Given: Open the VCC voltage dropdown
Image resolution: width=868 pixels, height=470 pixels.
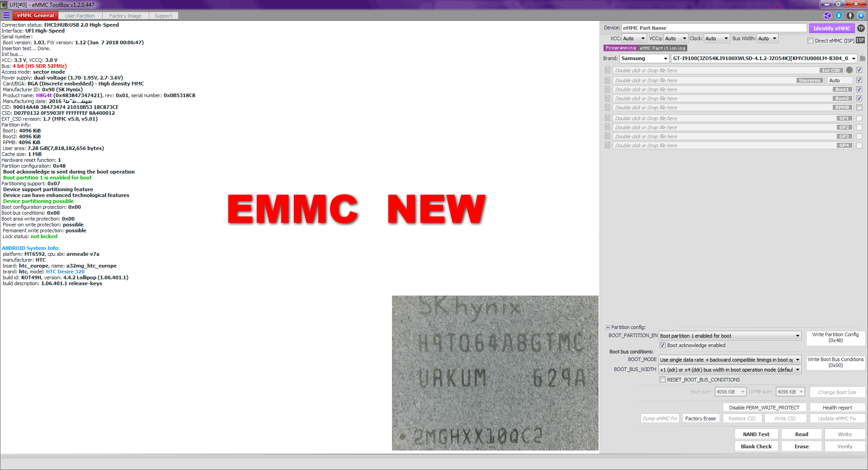Looking at the screenshot, I should pyautogui.click(x=634, y=38).
